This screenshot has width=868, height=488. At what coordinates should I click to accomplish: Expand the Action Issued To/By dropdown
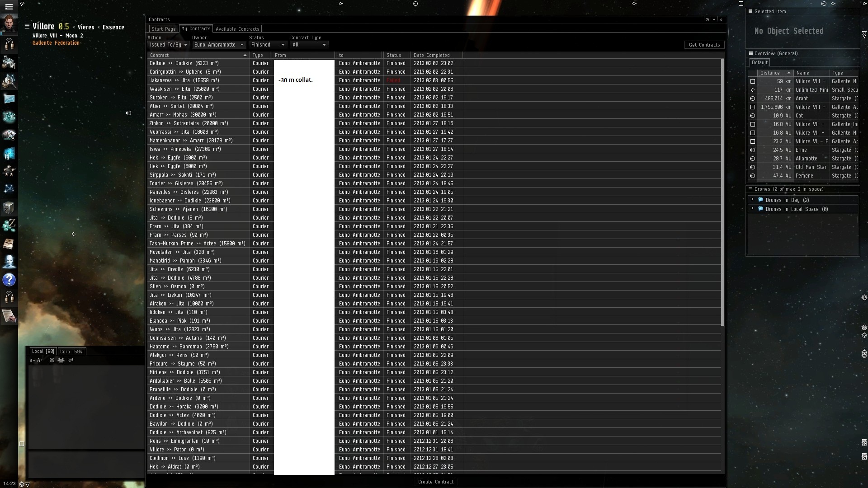pos(168,45)
